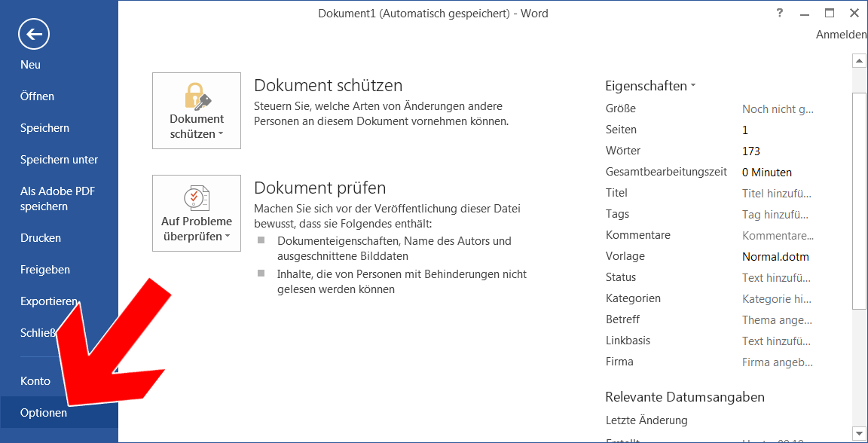
Task: Open the Word help question mark
Action: pos(779,13)
